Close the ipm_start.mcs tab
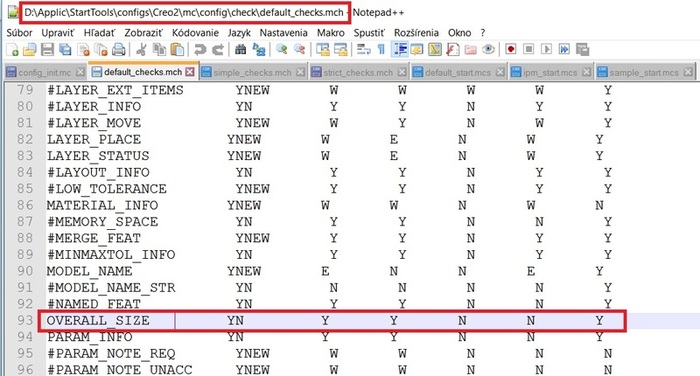 pos(586,72)
